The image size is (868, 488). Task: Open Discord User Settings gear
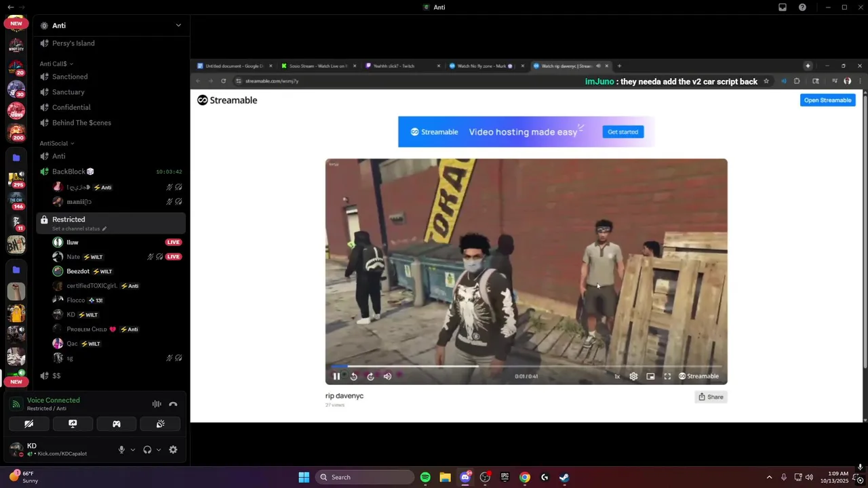tap(173, 449)
